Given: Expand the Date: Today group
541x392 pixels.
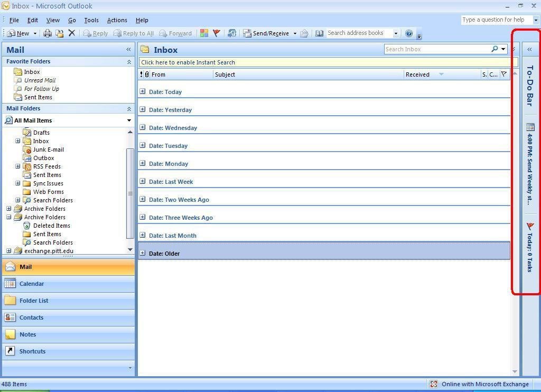Looking at the screenshot, I should (x=143, y=91).
